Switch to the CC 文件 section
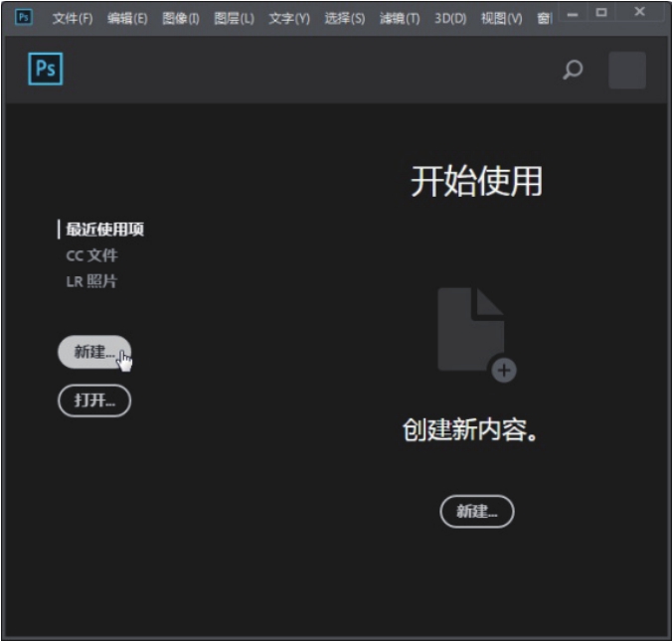Image resolution: width=672 pixels, height=641 pixels. click(91, 255)
